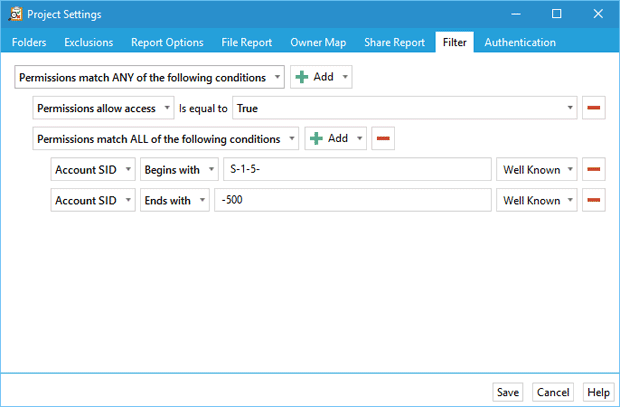Open the Share Report tab
620x407 pixels.
[x=394, y=42]
